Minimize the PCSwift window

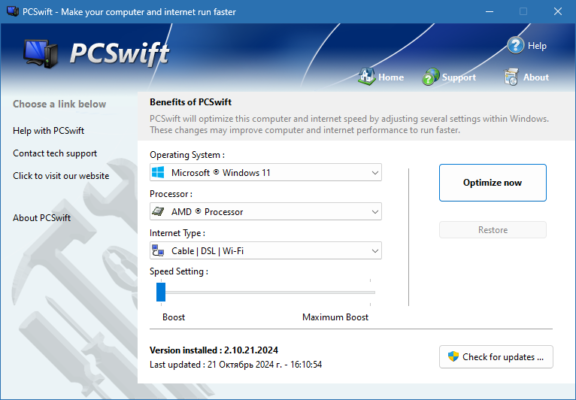pyautogui.click(x=489, y=11)
